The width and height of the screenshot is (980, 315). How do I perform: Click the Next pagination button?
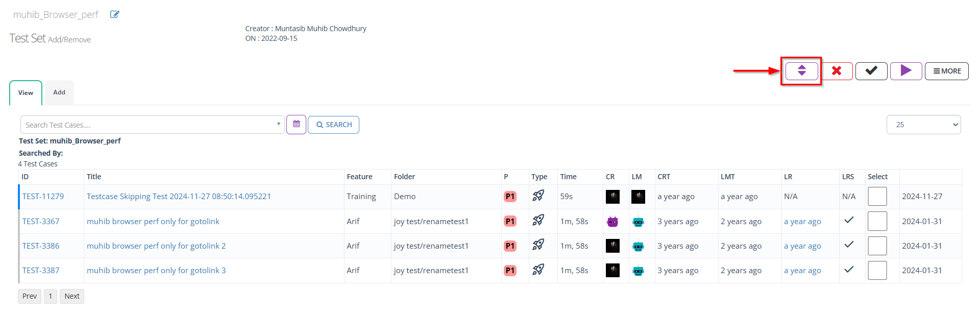(72, 296)
